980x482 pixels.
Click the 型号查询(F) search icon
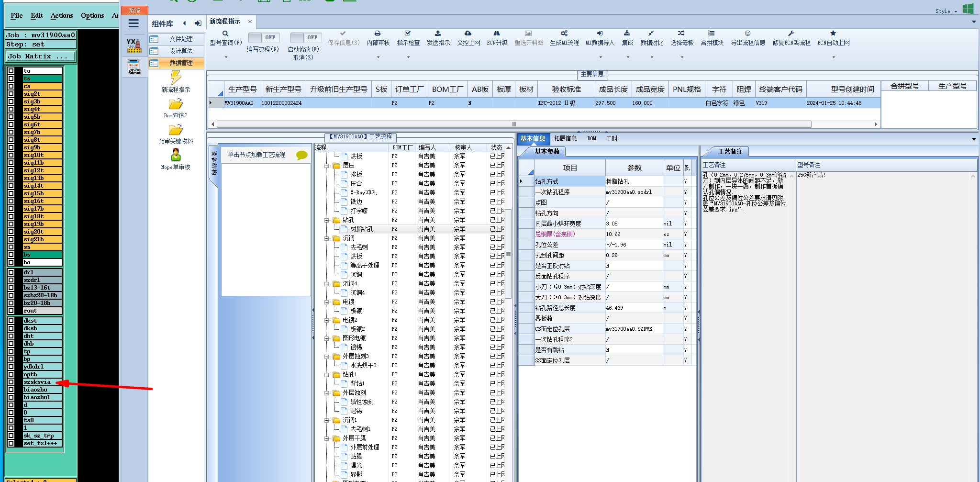[x=225, y=34]
